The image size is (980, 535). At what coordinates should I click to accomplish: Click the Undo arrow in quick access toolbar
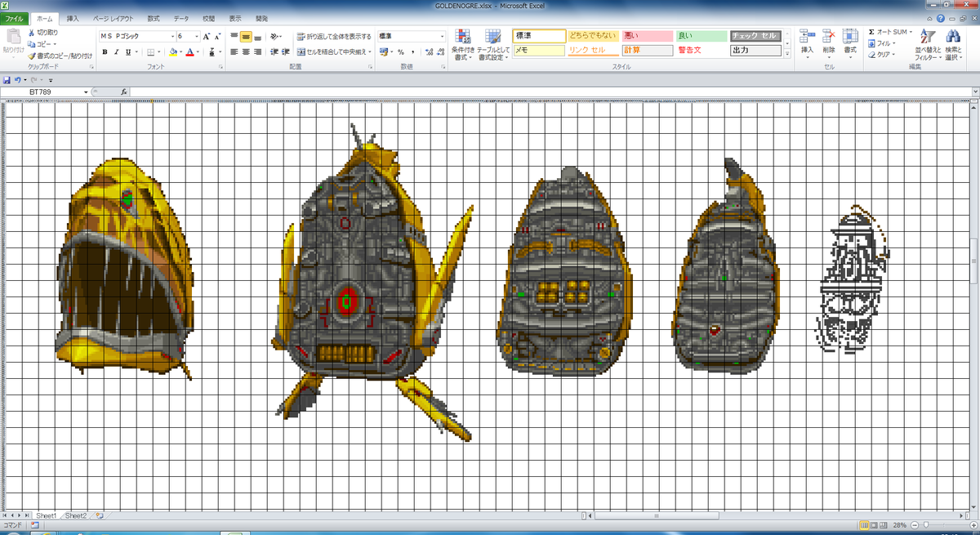point(17,80)
